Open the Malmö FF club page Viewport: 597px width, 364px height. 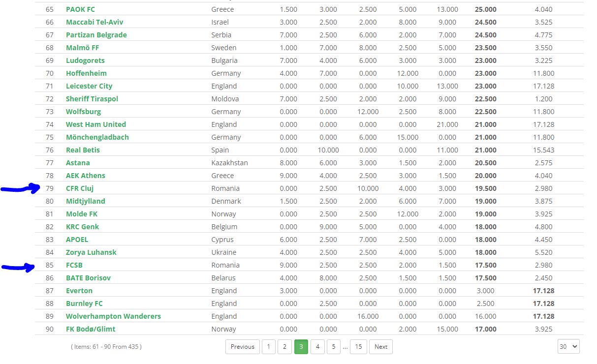82,48
